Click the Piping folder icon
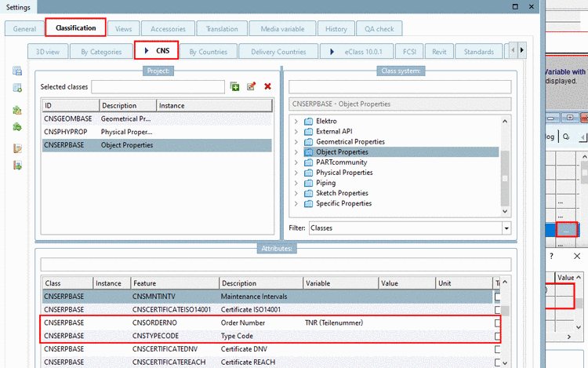 [308, 183]
